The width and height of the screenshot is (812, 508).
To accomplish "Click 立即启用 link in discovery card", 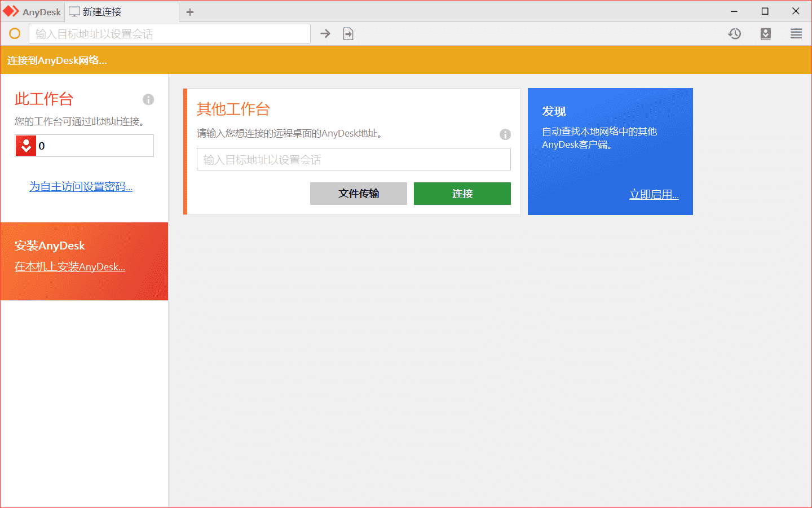I will [654, 195].
